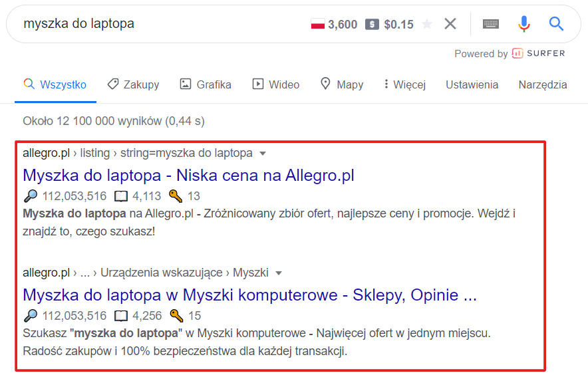Open the on-screen keyboard icon

tap(490, 24)
